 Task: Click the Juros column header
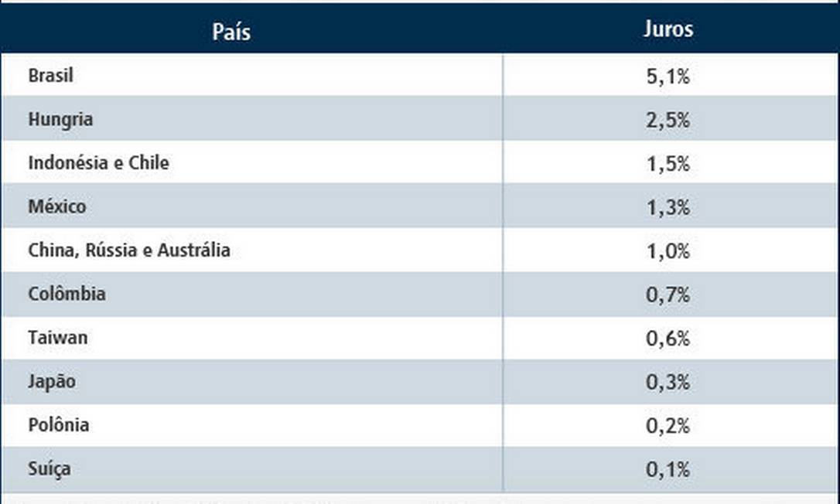point(668,29)
